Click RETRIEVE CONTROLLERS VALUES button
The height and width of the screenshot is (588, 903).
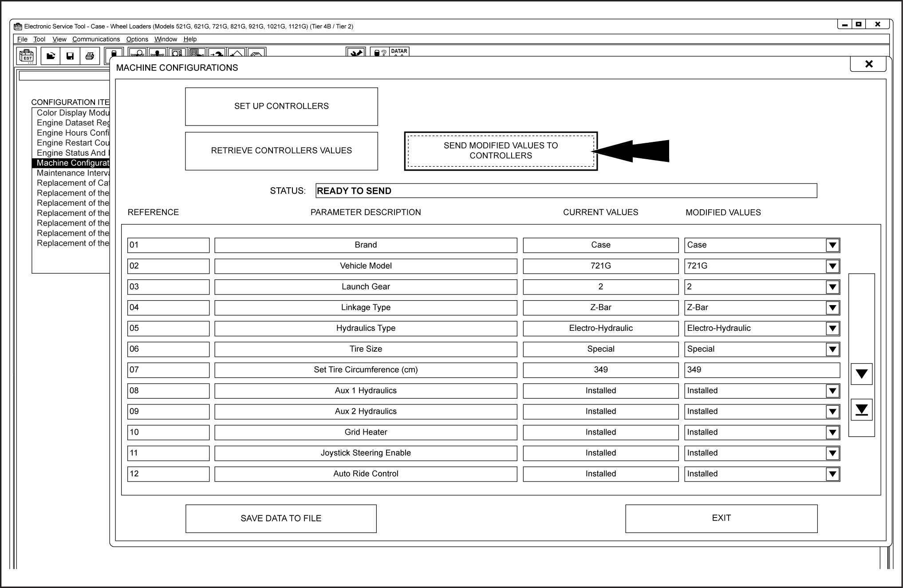281,151
